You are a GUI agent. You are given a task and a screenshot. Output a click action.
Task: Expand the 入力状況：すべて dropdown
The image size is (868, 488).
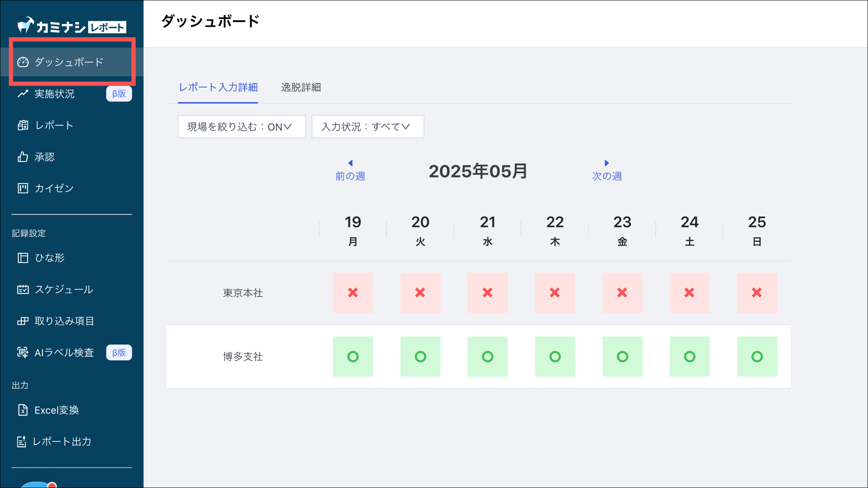coord(367,127)
